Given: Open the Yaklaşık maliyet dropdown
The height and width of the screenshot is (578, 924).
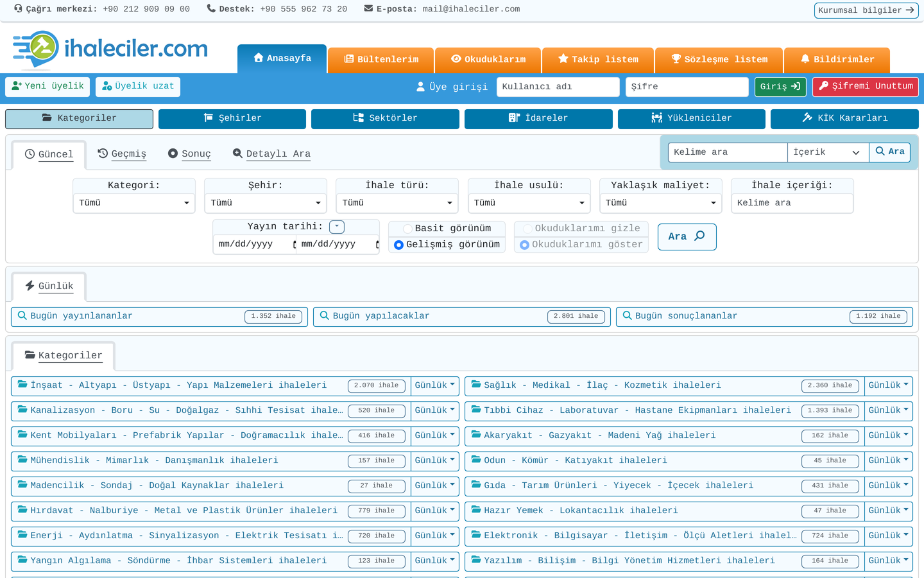Looking at the screenshot, I should click(x=661, y=203).
